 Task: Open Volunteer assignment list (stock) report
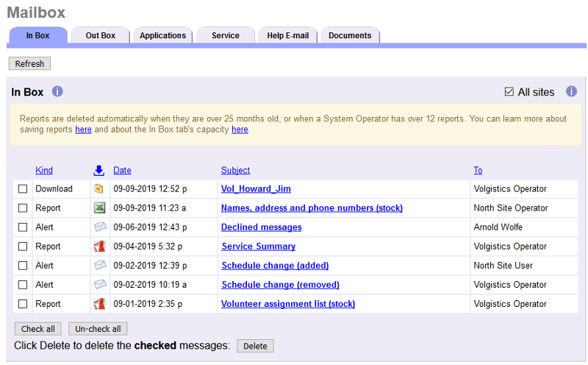[x=288, y=304]
